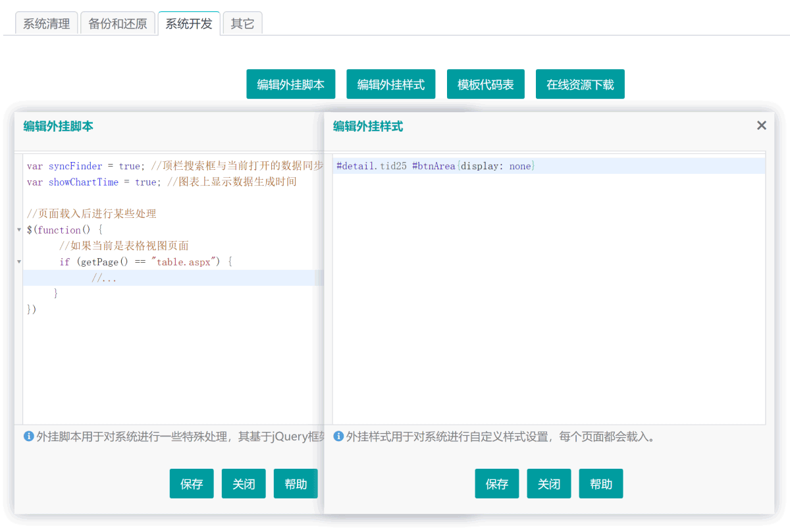
Task: Click the //... comment line in script editor
Action: click(x=174, y=277)
